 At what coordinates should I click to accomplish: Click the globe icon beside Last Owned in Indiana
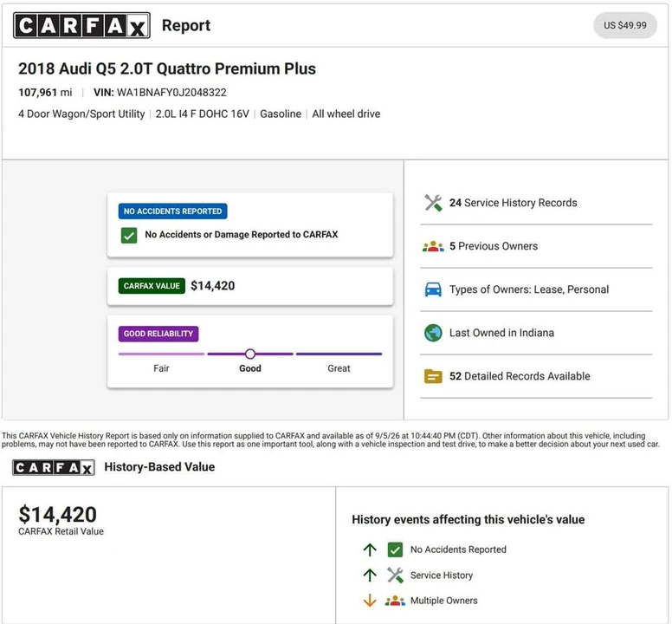coord(433,333)
